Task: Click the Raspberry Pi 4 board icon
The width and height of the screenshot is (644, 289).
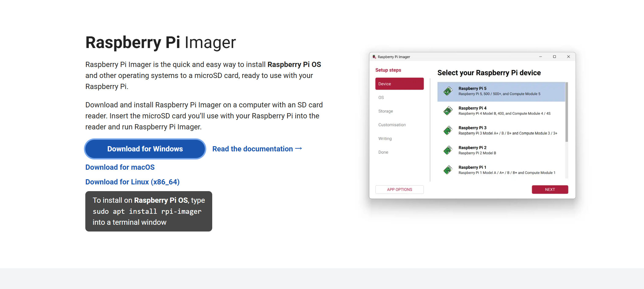Action: (x=448, y=111)
